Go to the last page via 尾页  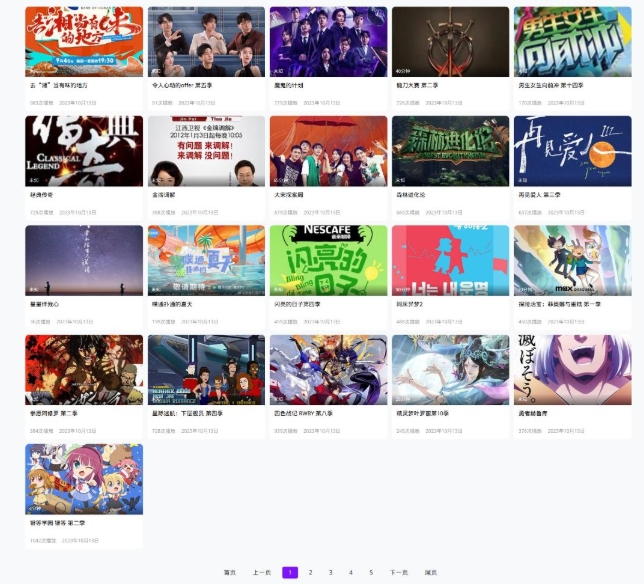click(430, 573)
